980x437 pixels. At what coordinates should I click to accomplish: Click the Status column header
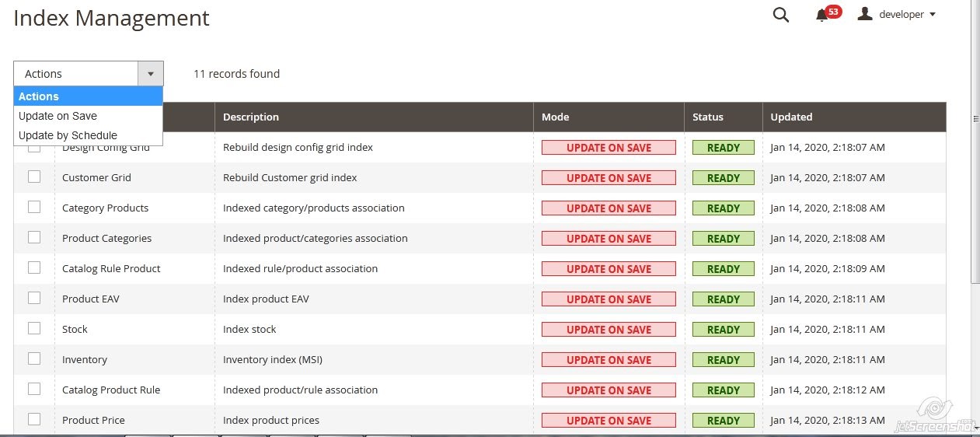707,117
